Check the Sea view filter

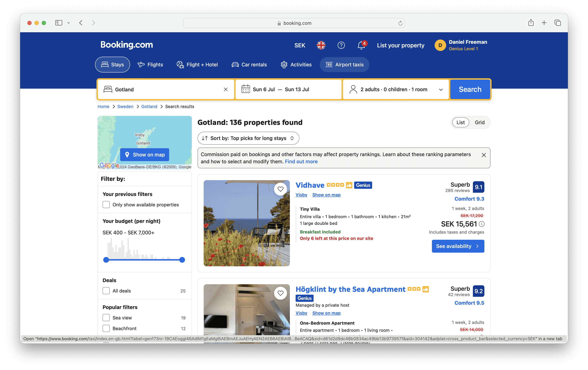click(x=106, y=318)
